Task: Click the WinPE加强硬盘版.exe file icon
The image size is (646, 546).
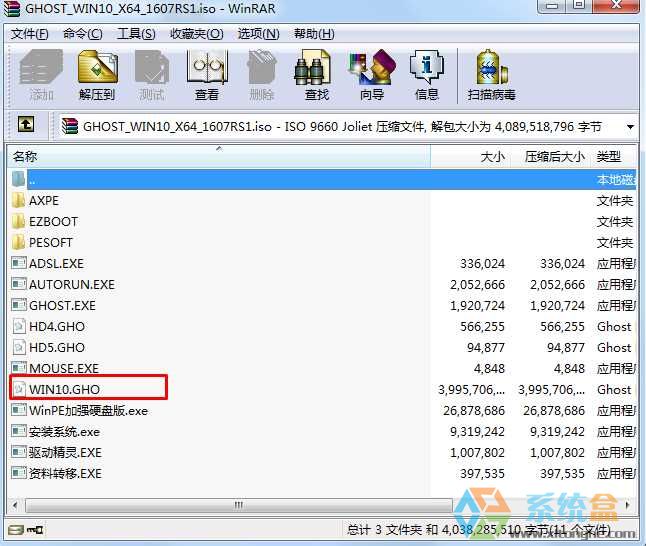Action: coord(19,410)
